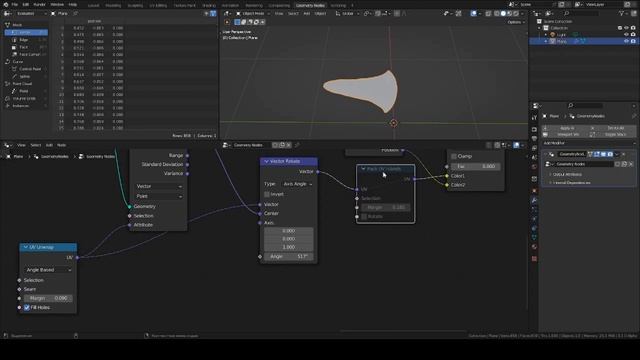Switch viewport to rendered shading

point(516,13)
